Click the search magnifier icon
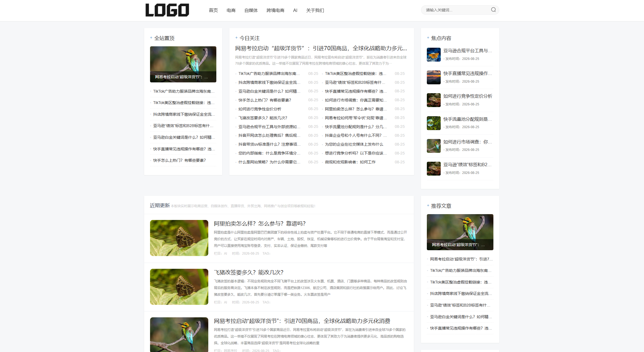 click(493, 10)
